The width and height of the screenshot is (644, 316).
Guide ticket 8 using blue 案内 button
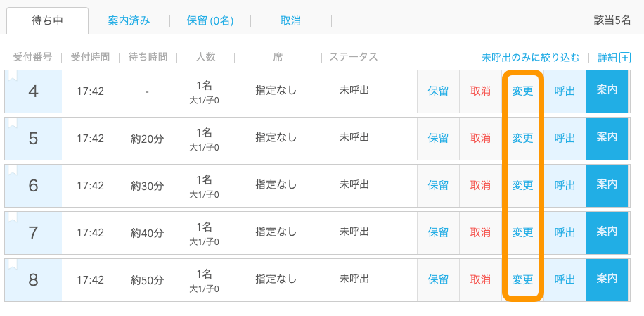607,279
